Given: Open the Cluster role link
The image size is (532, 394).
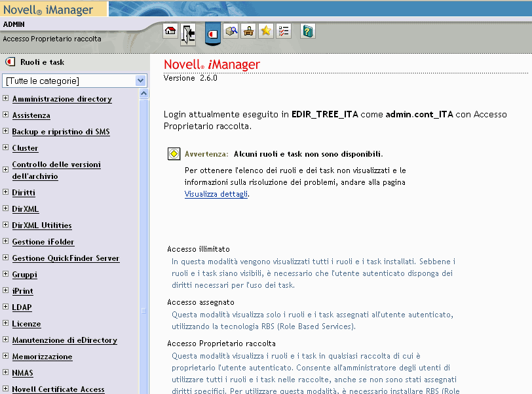Looking at the screenshot, I should pos(25,148).
